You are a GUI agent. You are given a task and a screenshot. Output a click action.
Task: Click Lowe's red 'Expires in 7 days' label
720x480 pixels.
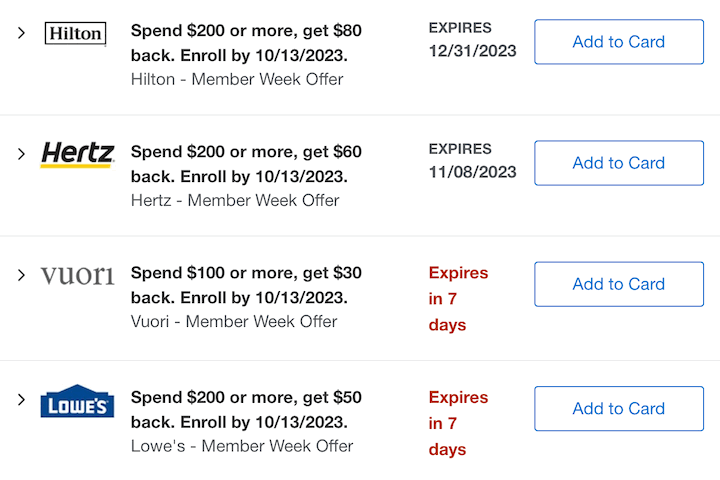458,424
